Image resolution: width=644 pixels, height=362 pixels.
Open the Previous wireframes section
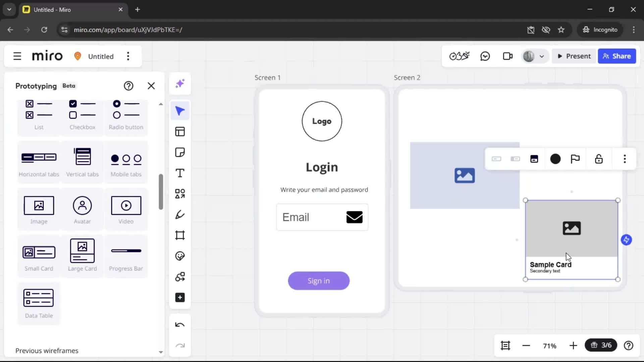pos(47,351)
